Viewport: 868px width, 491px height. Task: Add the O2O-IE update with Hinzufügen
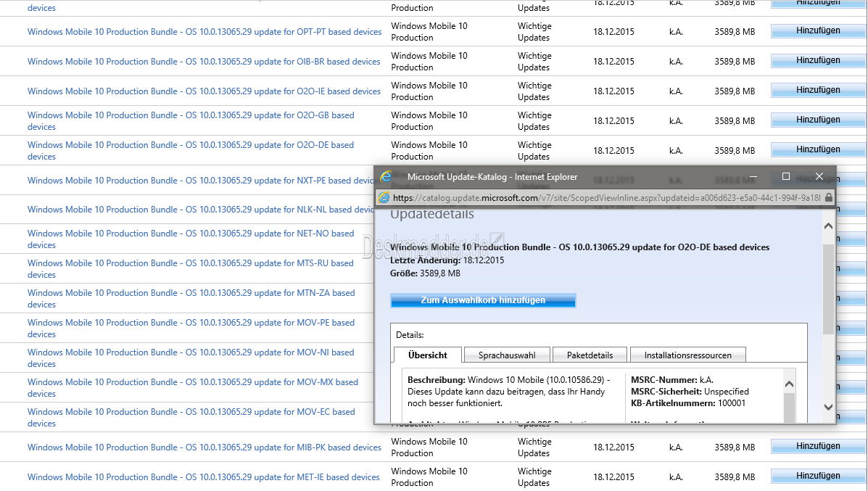pyautogui.click(x=818, y=90)
